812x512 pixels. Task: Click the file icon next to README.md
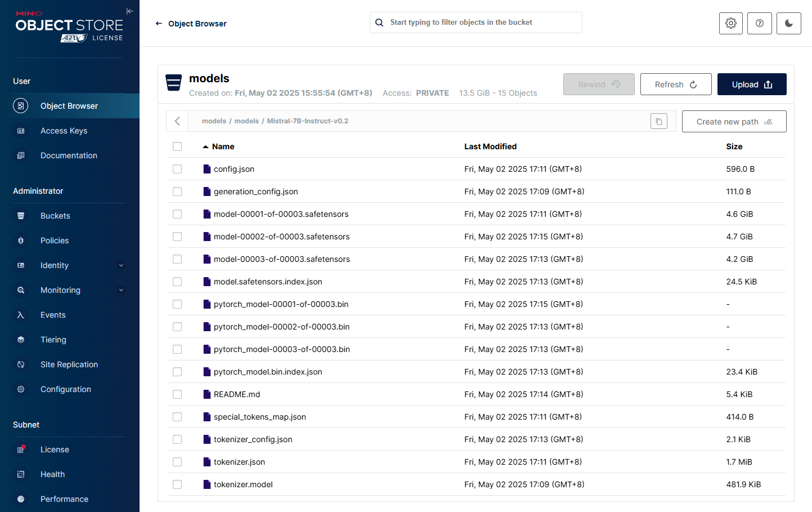point(207,394)
